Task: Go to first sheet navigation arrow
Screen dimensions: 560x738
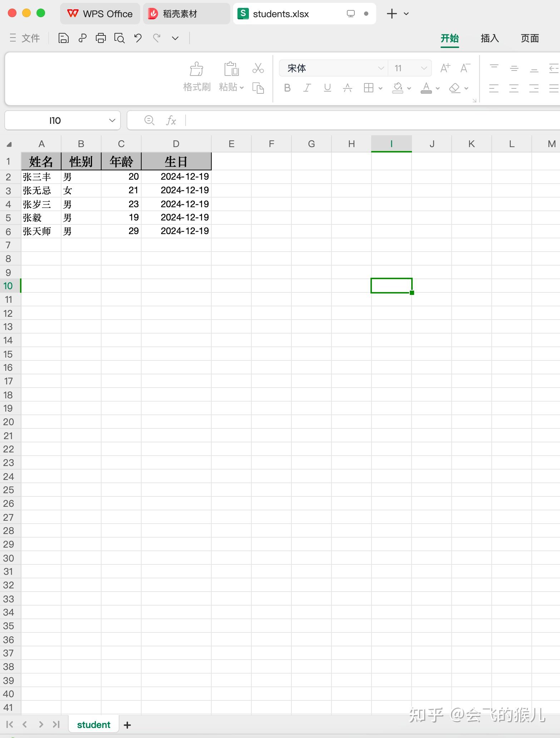Action: [x=10, y=724]
